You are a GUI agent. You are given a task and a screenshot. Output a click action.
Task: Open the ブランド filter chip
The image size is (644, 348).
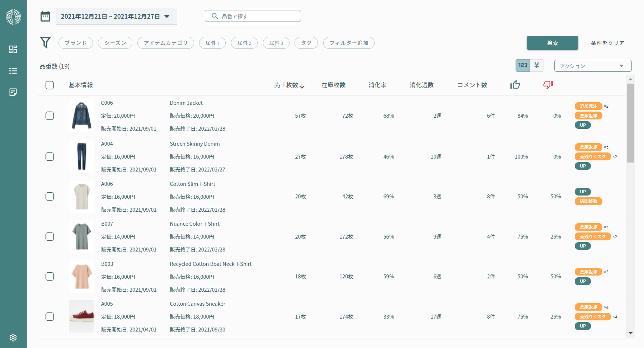click(x=75, y=43)
